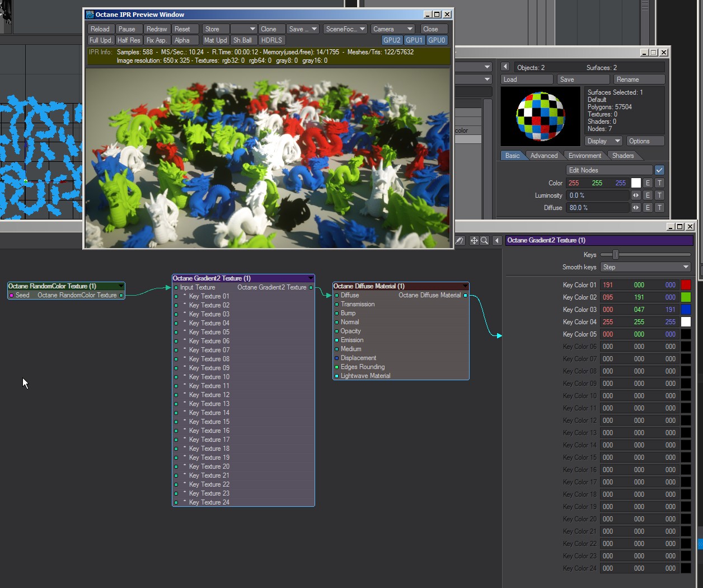Click the Seed input connector on RandomColor node
Screen dimensions: 703x588
point(11,295)
